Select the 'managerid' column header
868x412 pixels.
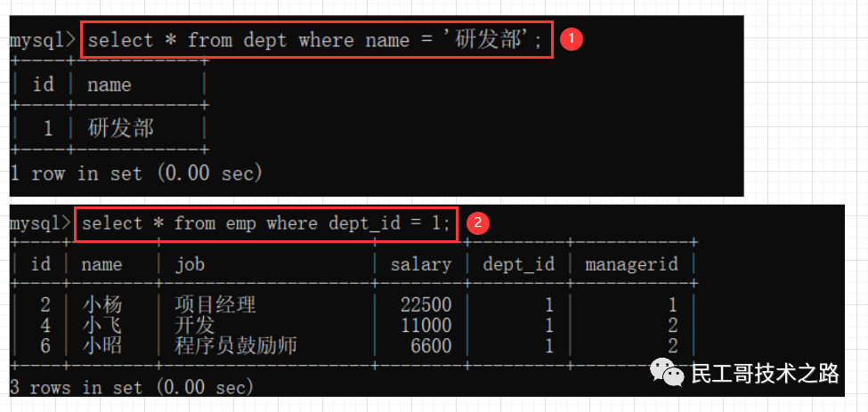click(631, 264)
